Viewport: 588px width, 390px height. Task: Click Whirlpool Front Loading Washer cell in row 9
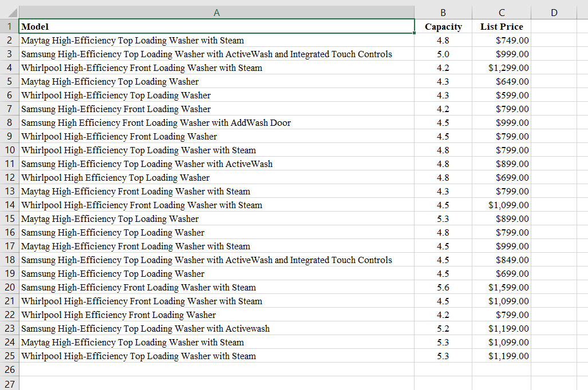pos(216,136)
